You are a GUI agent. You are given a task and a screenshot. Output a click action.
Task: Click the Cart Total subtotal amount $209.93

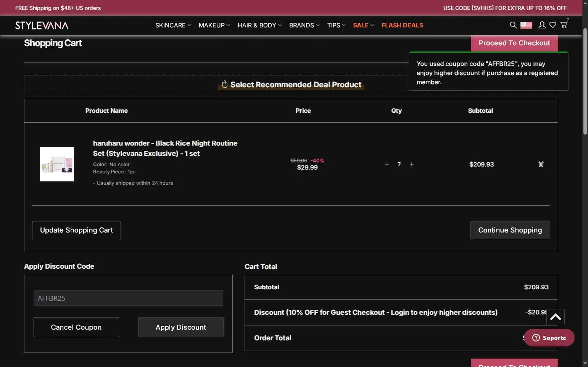click(536, 287)
